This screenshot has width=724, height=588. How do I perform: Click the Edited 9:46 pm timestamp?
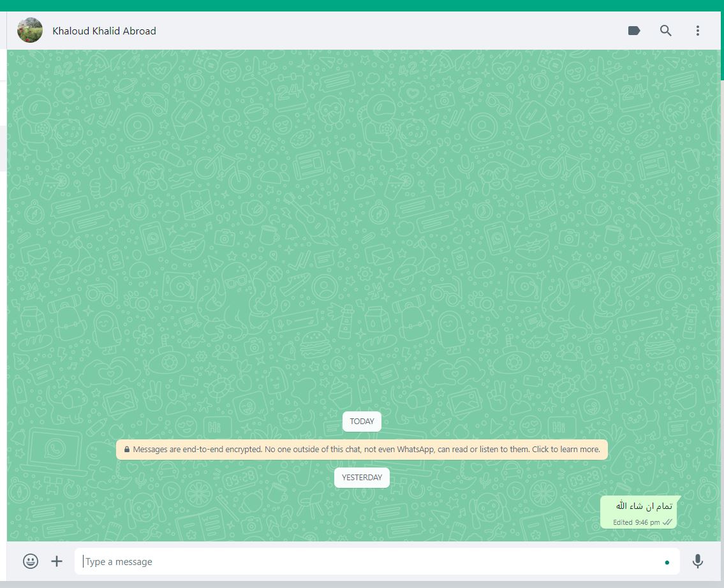(x=636, y=522)
